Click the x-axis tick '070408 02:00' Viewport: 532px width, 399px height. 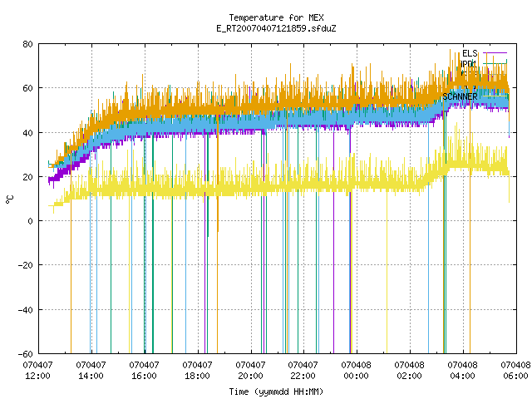pyautogui.click(x=410, y=371)
